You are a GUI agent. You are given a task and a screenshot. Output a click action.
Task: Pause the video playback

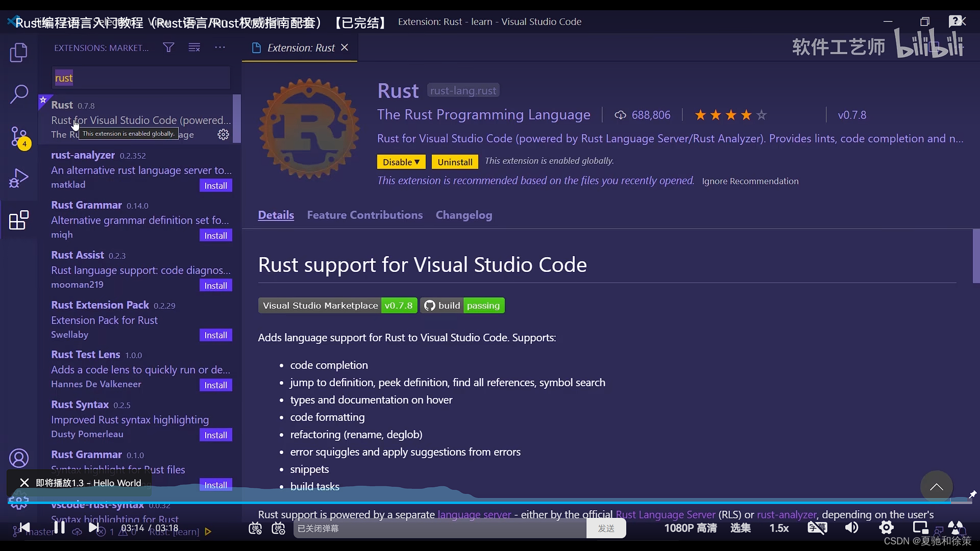(60, 528)
